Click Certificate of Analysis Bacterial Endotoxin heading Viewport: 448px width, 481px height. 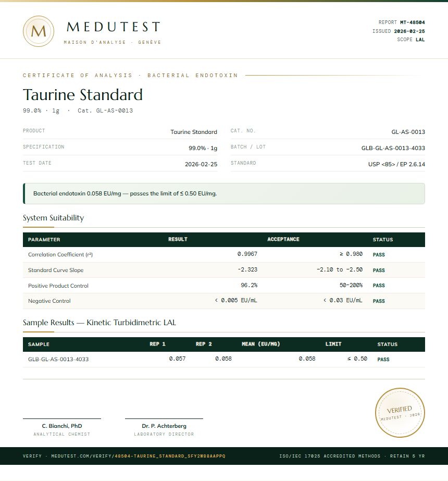pos(130,76)
